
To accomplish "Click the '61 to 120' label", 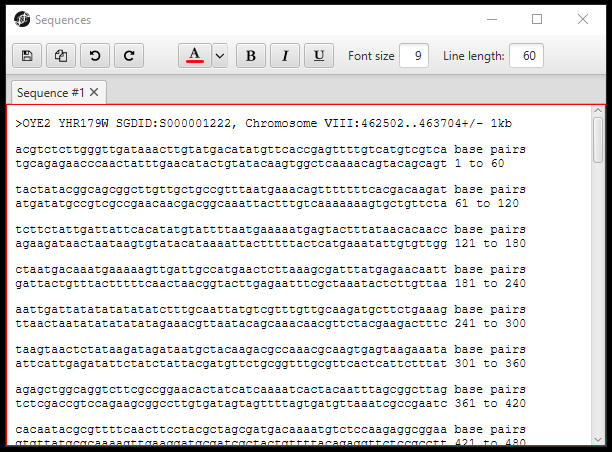I will [x=487, y=203].
